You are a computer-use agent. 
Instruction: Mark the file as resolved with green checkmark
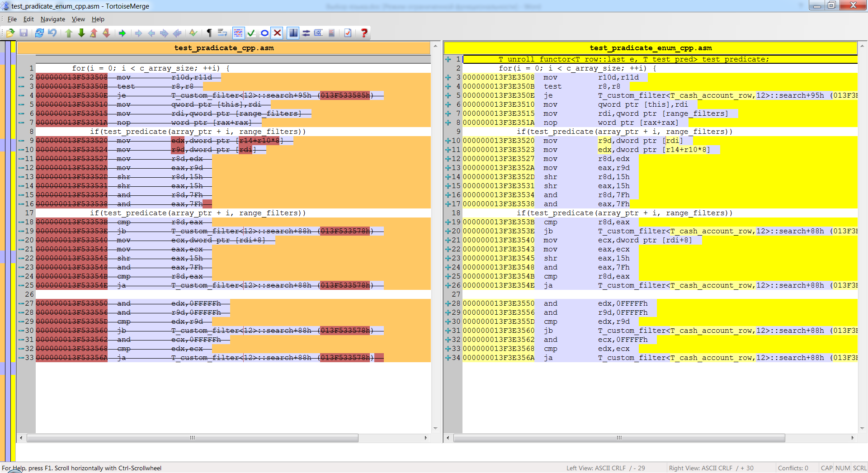coord(251,33)
